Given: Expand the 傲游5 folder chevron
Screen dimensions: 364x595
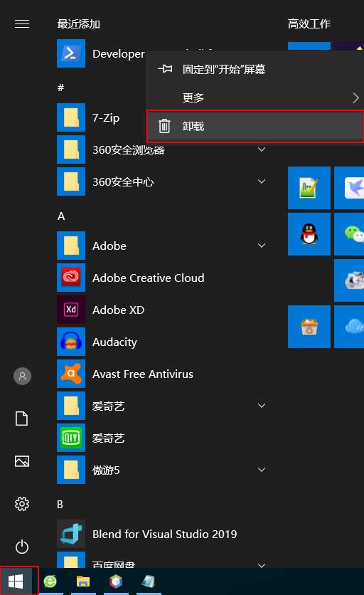Looking at the screenshot, I should (x=262, y=470).
